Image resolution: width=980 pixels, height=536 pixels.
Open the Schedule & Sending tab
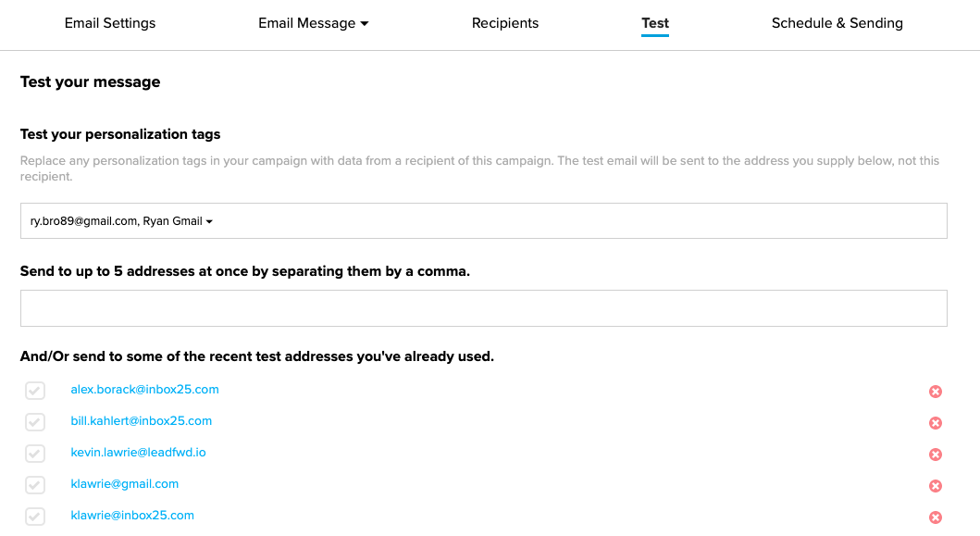coord(837,23)
